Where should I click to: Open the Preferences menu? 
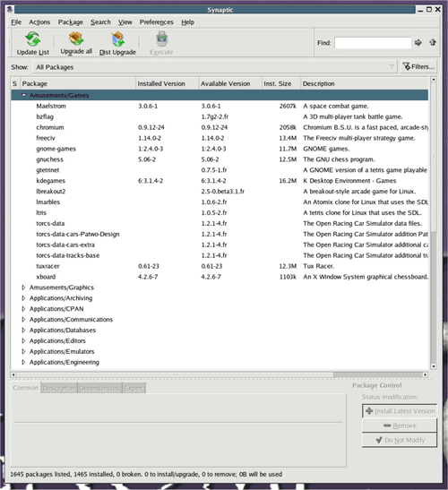click(x=156, y=22)
